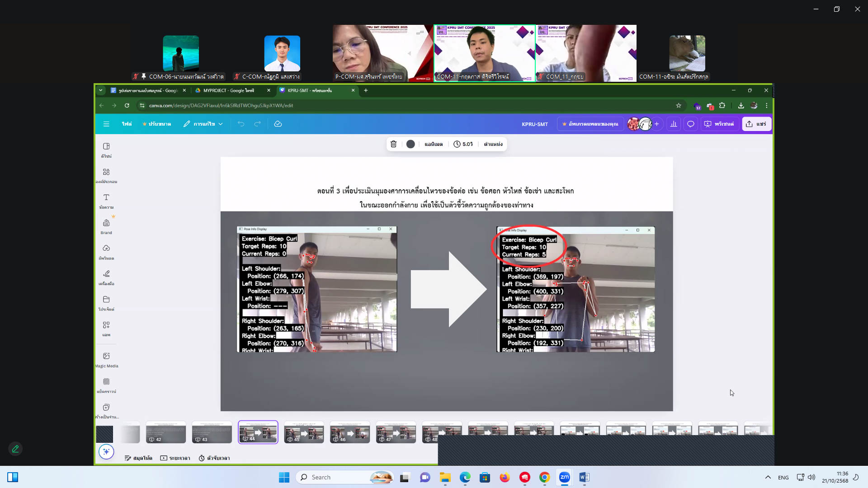
Task: Open the analytics bar chart icon
Action: (674, 124)
